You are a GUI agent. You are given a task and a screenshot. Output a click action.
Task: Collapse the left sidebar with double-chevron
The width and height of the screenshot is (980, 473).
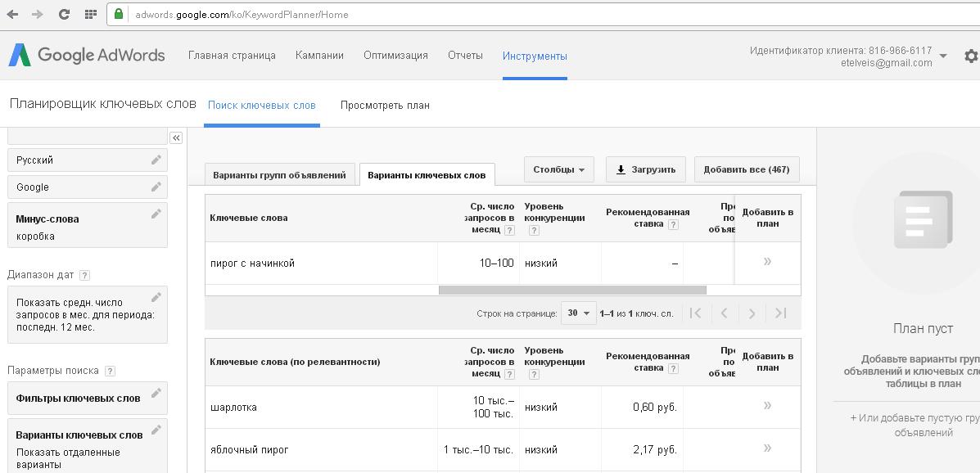[x=176, y=138]
